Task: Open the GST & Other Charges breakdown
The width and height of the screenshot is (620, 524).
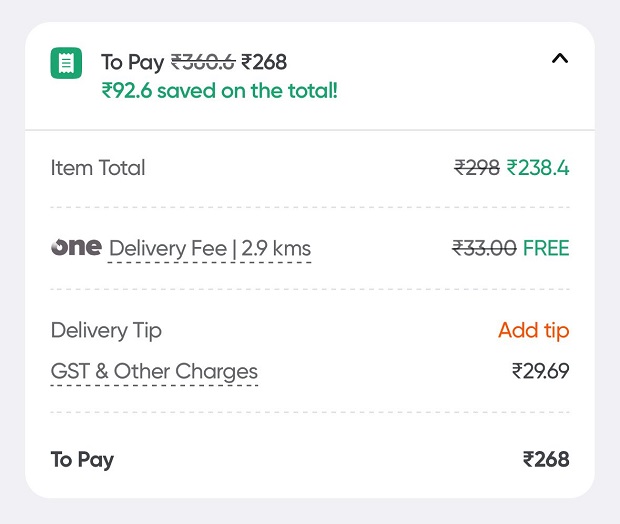Action: tap(154, 372)
